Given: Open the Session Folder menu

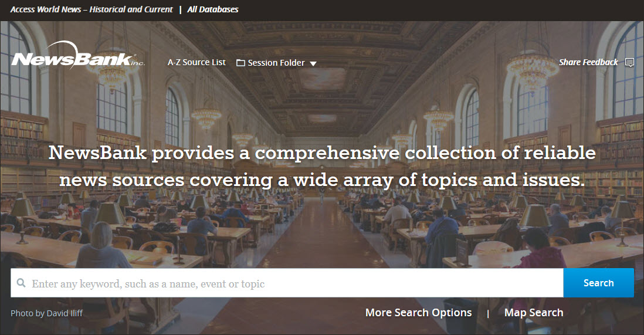Looking at the screenshot, I should pos(276,63).
